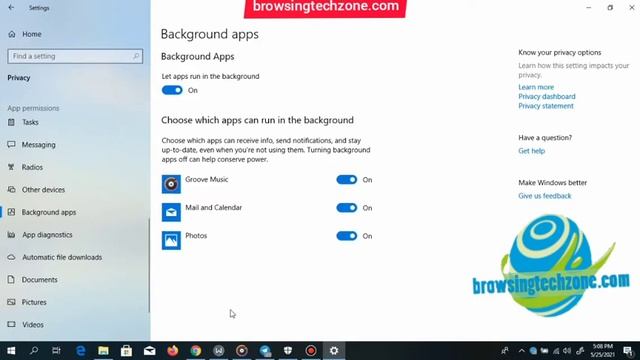The width and height of the screenshot is (640, 360).
Task: Click the Tasks clipboard icon
Action: (x=11, y=122)
